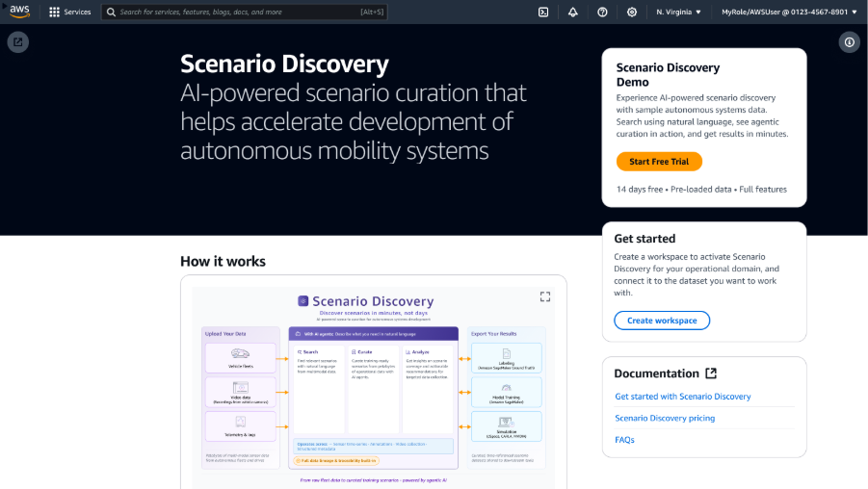Open the FAQs link
This screenshot has height=489, width=868.
click(x=624, y=440)
